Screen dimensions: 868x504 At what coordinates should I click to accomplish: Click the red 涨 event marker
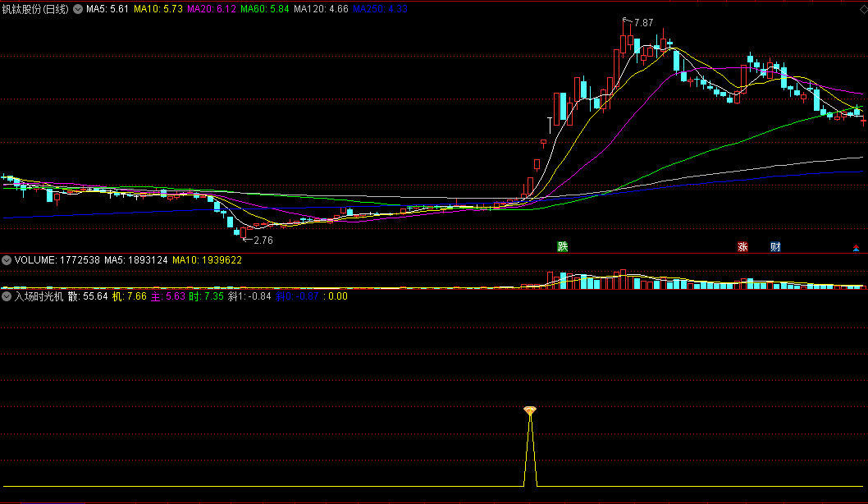[x=743, y=246]
